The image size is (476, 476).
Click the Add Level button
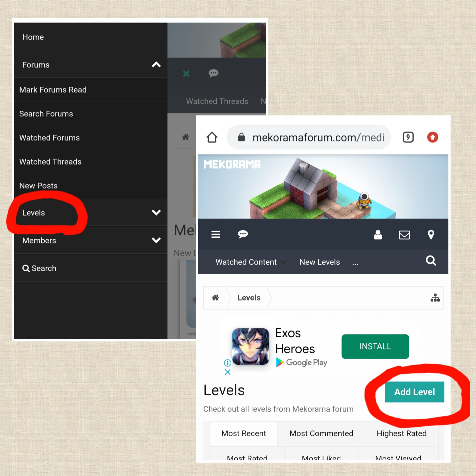[x=415, y=392]
